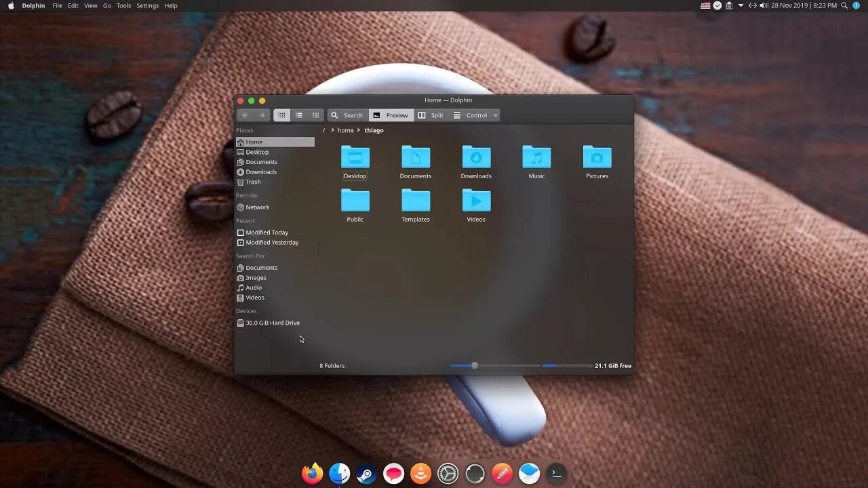Go forward using the forward arrow
The height and width of the screenshot is (488, 868).
tap(262, 115)
